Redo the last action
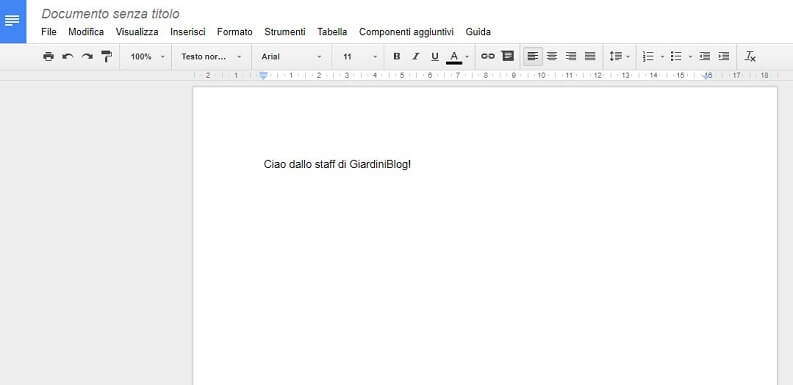 tap(87, 57)
